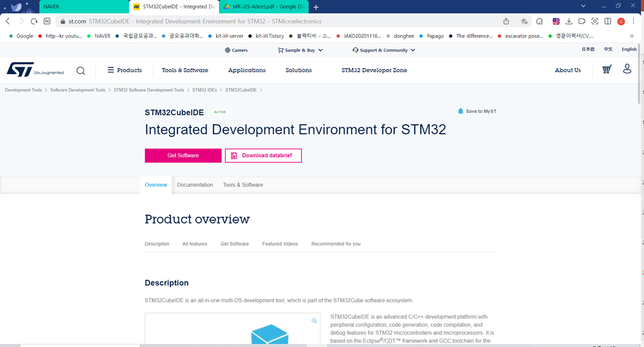Open the donghee bookmark
644x347 pixels.
[x=400, y=36]
